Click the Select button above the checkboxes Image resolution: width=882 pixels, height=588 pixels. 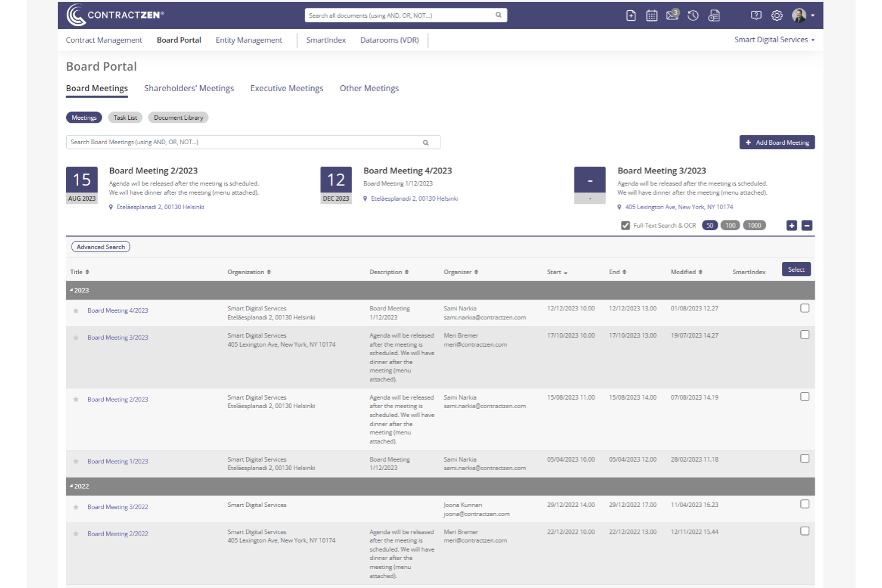tap(796, 269)
